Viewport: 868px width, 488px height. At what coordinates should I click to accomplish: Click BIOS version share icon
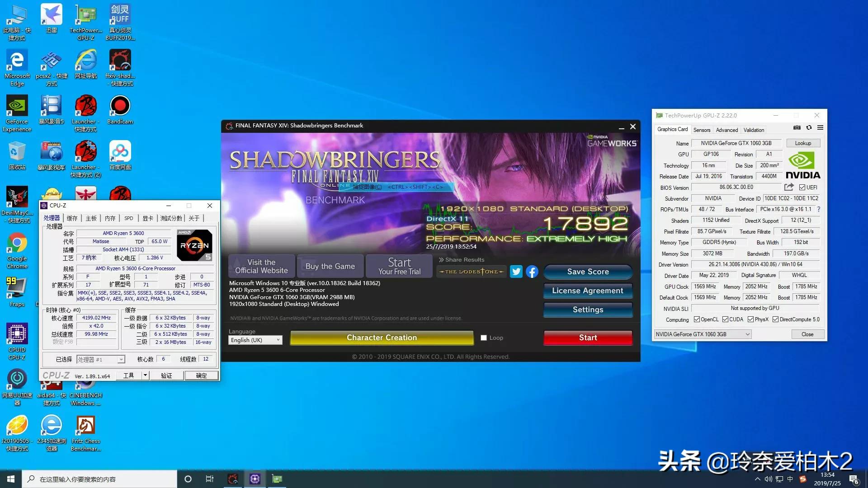pyautogui.click(x=789, y=187)
